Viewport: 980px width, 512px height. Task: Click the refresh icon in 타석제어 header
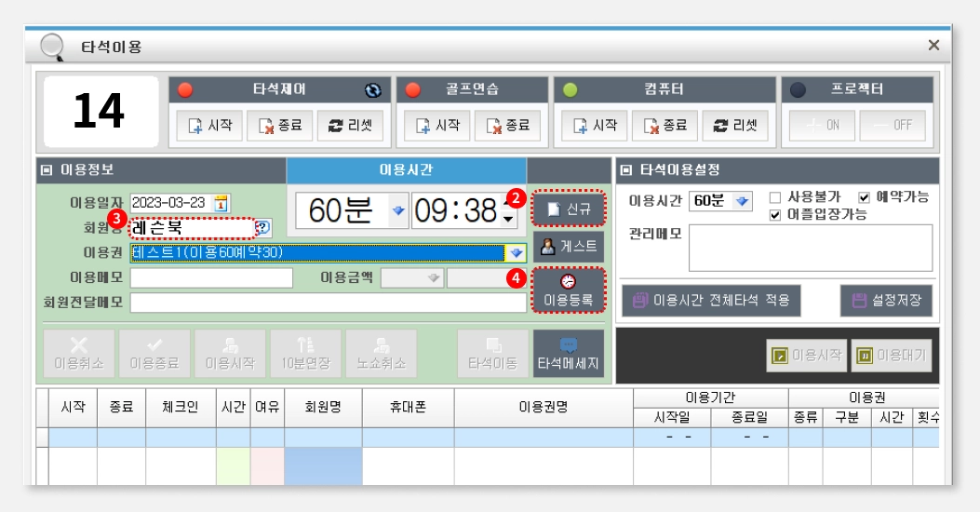pos(373,90)
